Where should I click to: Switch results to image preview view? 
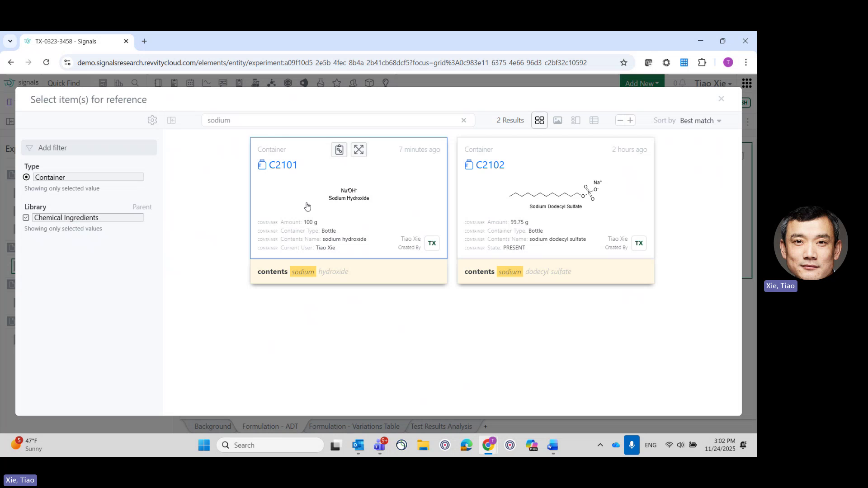click(557, 120)
